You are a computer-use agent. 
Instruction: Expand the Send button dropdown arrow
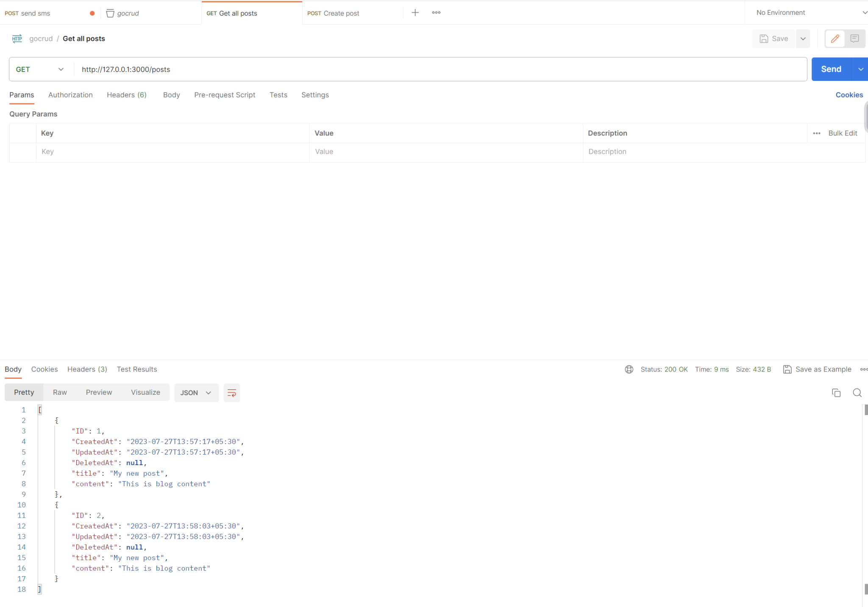click(x=861, y=69)
